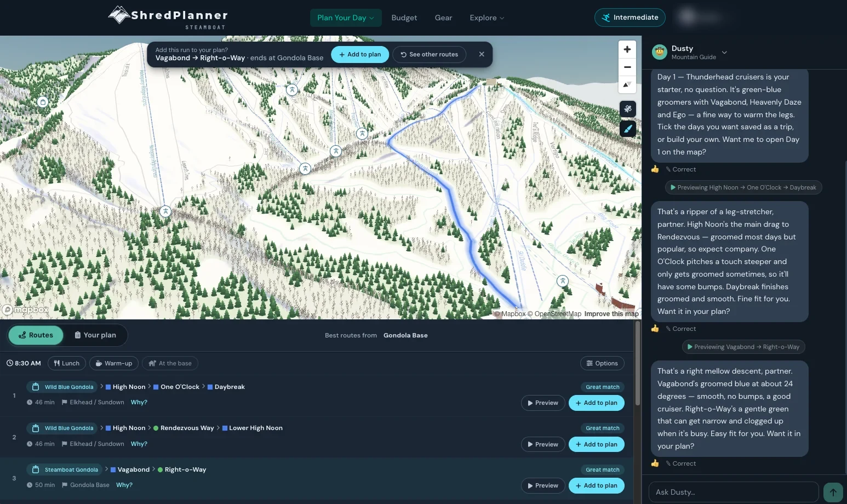Send the message to Dusty

point(833,492)
